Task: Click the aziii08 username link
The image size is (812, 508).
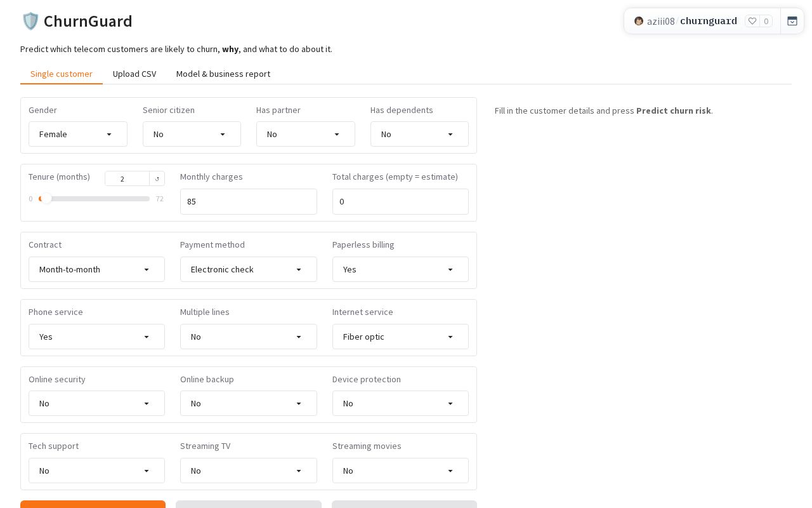Action: pyautogui.click(x=661, y=21)
